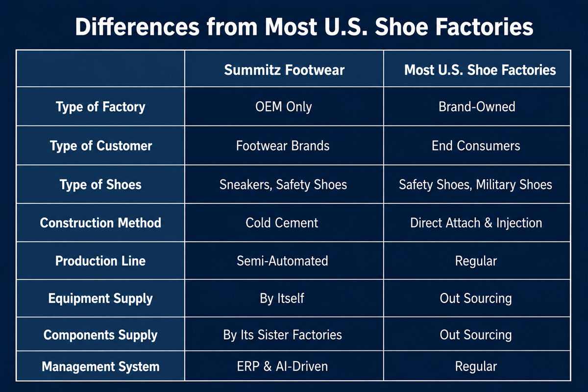Click the Management System row label
Viewport: 588px width, 392px height.
(100, 366)
